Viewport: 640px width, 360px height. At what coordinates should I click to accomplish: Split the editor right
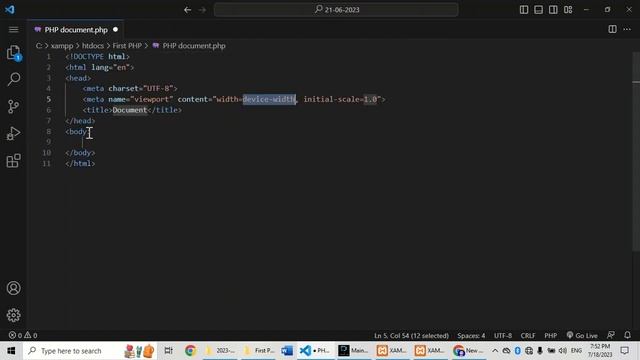pos(612,29)
